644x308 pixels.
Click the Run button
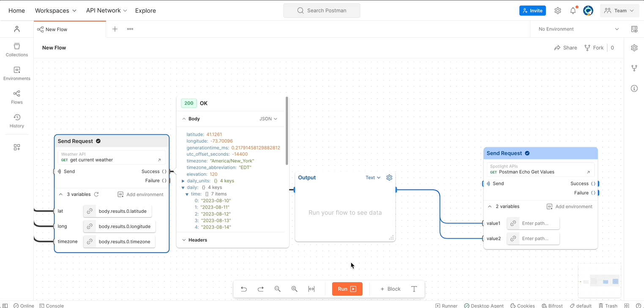tap(347, 289)
